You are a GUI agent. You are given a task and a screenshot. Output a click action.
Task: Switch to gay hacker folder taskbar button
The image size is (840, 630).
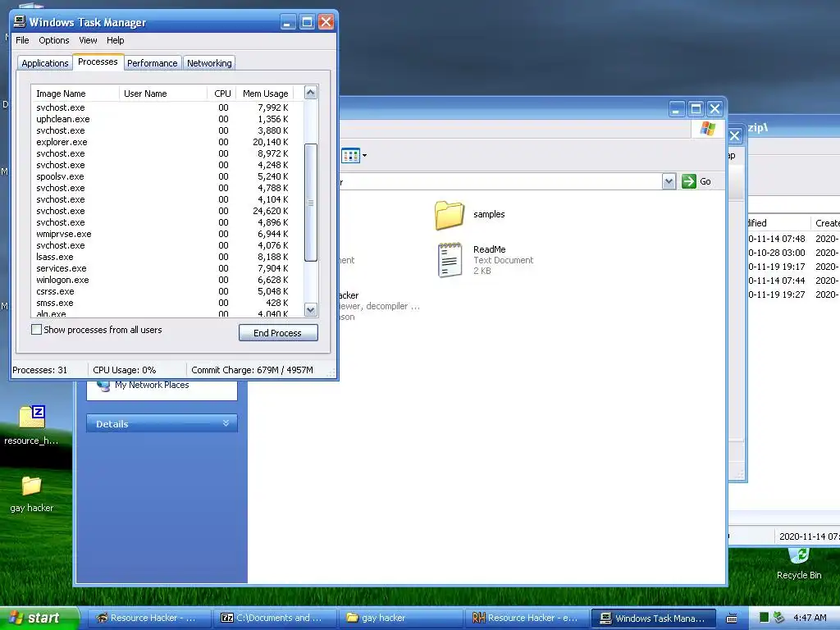[400, 619]
